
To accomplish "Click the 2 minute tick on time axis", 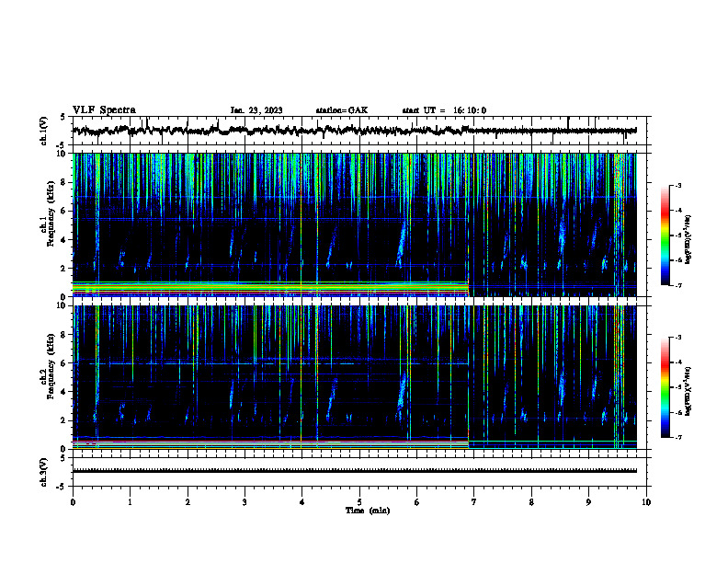I will (x=188, y=502).
